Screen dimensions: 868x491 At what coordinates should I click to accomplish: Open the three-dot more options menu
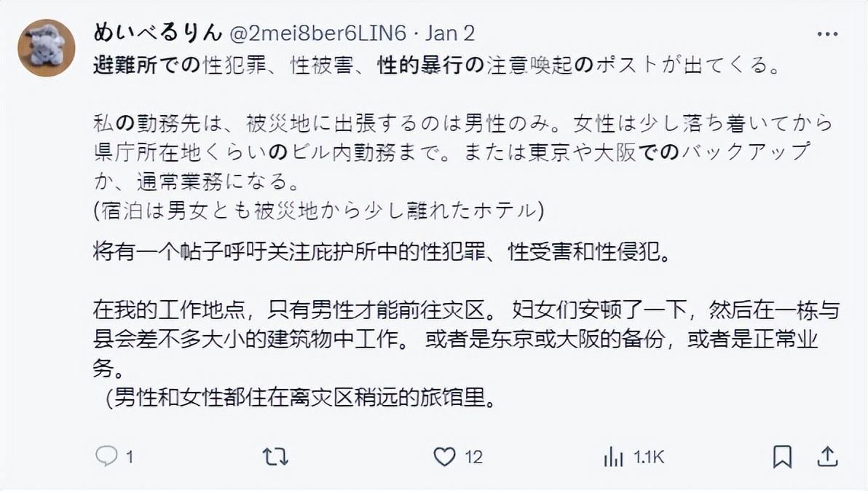coord(827,35)
